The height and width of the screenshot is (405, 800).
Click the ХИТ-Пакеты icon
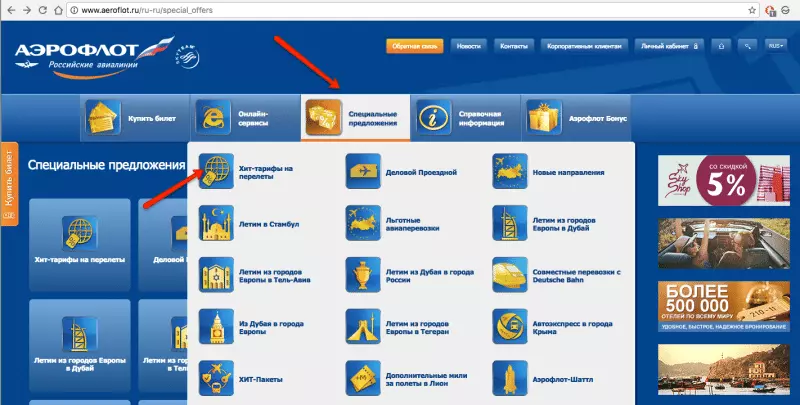point(216,378)
